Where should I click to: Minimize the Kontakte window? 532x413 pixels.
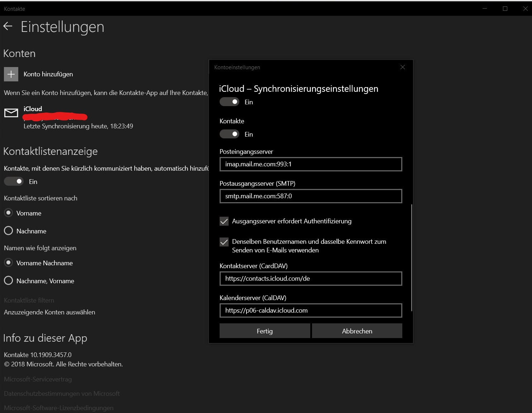click(x=485, y=8)
